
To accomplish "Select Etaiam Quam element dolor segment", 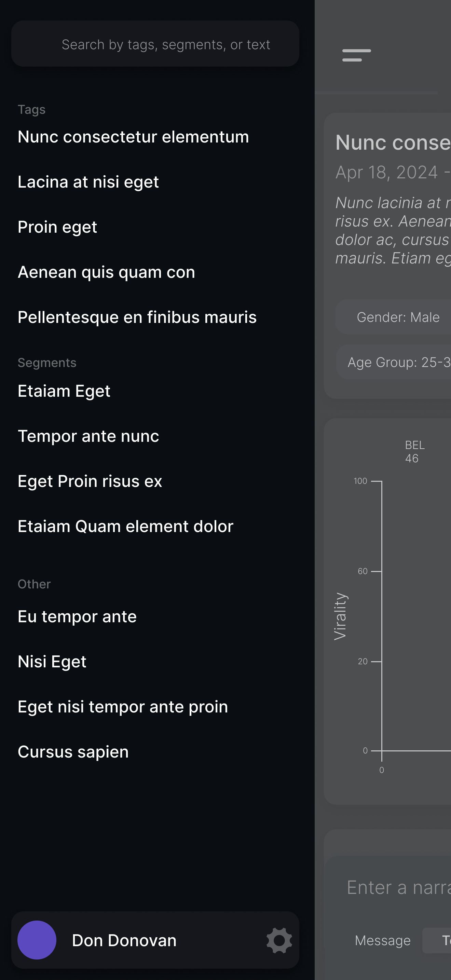I will tap(125, 527).
